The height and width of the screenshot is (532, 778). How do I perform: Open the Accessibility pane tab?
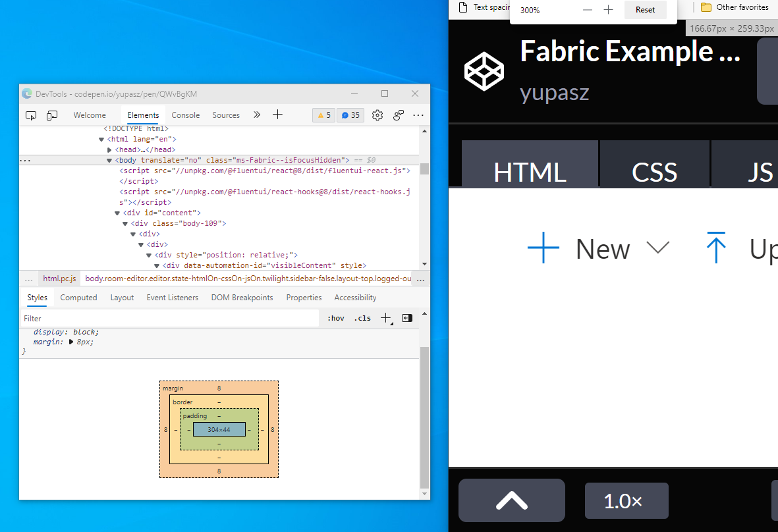pyautogui.click(x=355, y=298)
